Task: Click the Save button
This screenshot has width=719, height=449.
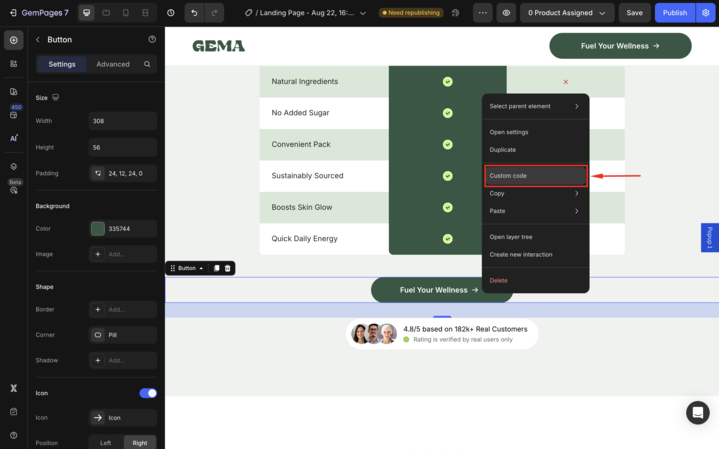Action: [634, 13]
